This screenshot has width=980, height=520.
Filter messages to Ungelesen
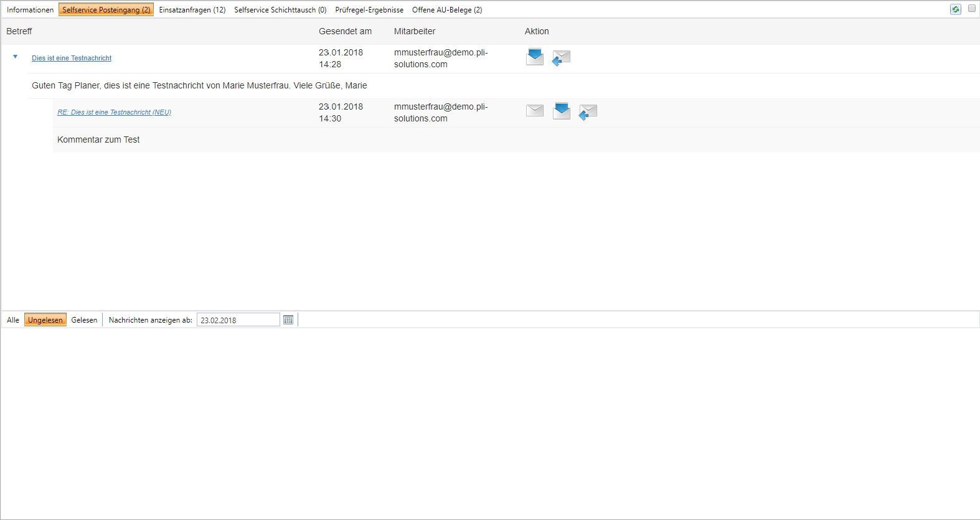point(45,320)
